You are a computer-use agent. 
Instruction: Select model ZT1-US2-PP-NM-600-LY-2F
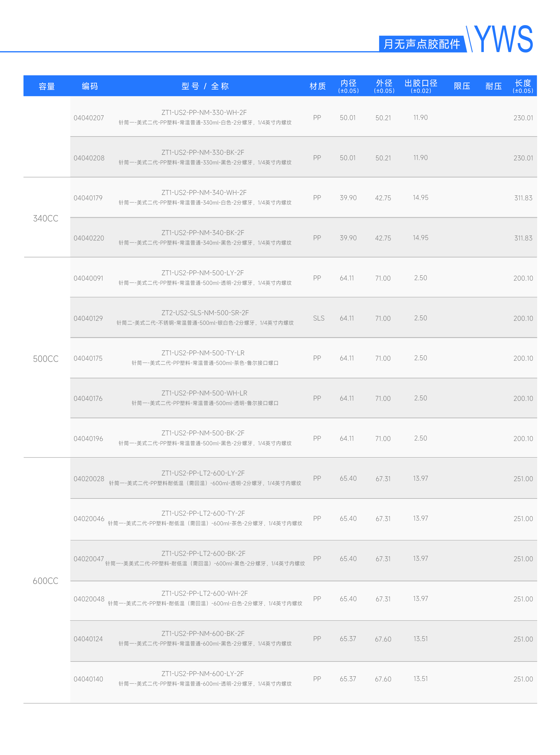pos(203,674)
